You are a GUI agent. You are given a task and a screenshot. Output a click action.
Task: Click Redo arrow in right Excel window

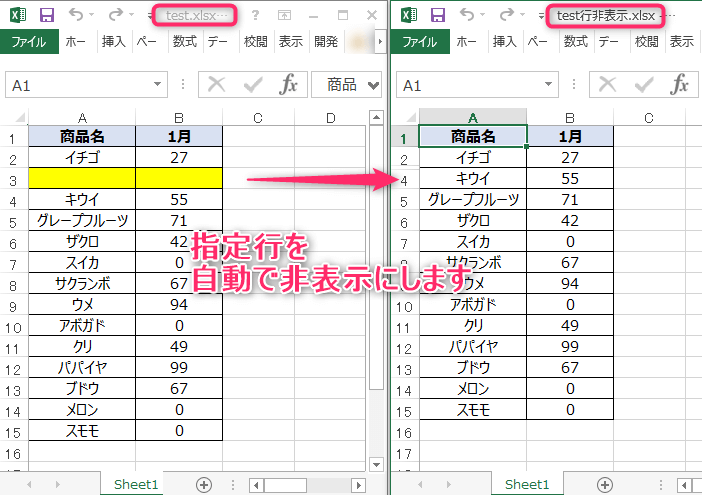click(x=509, y=15)
